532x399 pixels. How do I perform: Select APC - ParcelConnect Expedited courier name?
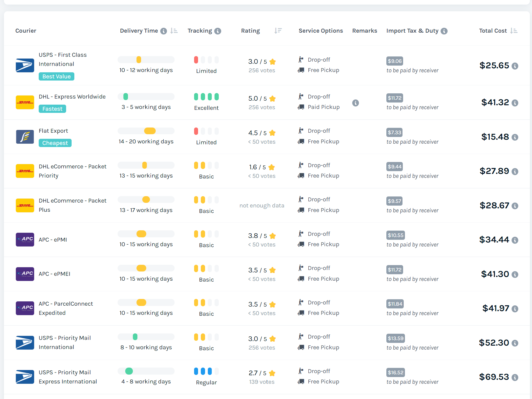pos(66,308)
